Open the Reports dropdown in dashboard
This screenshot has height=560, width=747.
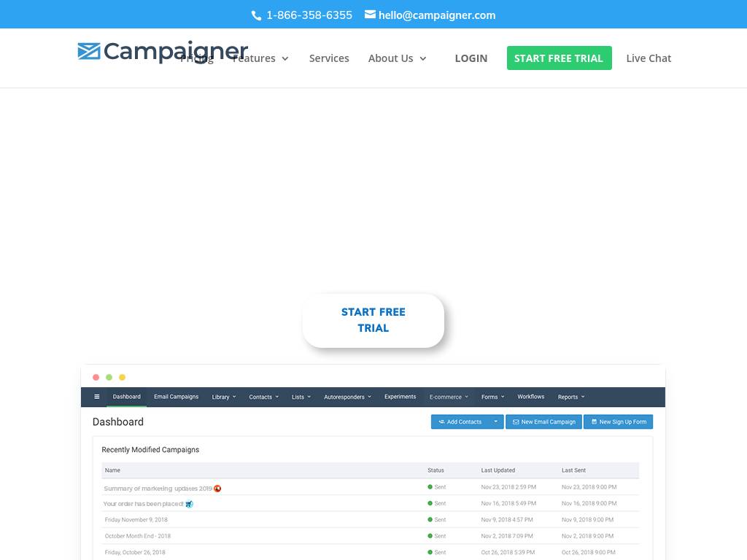[x=571, y=397]
